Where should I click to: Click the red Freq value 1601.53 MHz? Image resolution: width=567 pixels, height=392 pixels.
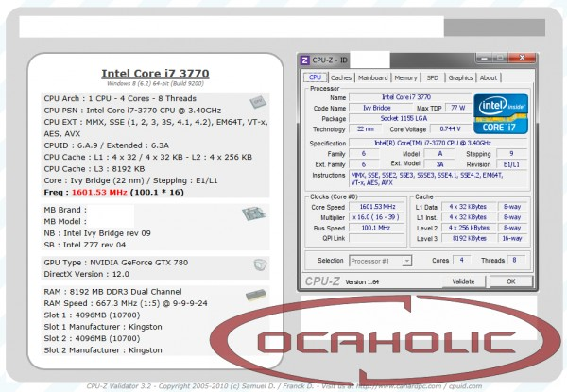click(99, 192)
